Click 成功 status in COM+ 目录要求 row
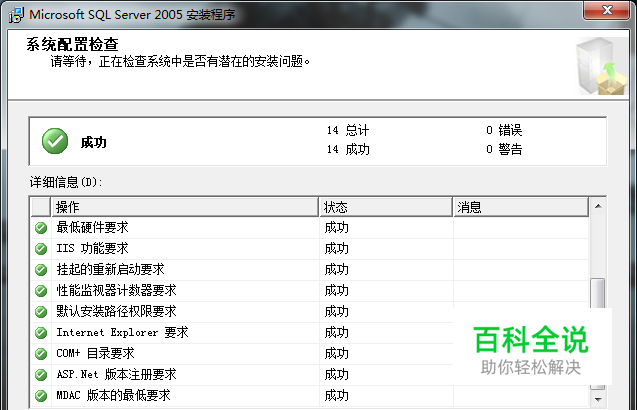The height and width of the screenshot is (410, 637). (x=336, y=354)
